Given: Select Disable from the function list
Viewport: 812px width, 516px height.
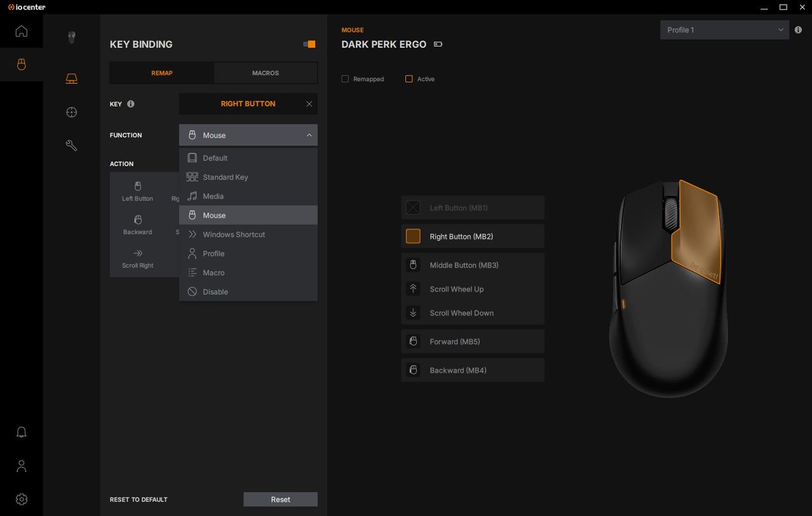Looking at the screenshot, I should (248, 291).
